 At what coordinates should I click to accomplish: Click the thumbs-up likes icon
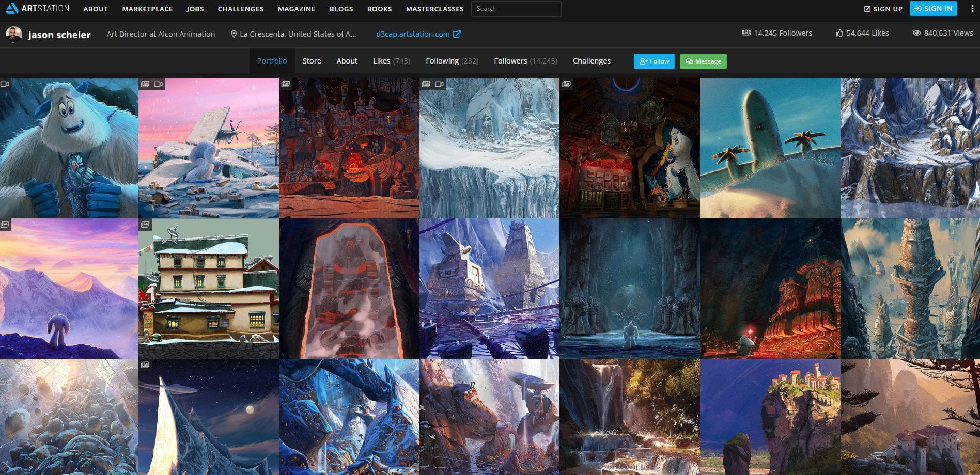[839, 33]
